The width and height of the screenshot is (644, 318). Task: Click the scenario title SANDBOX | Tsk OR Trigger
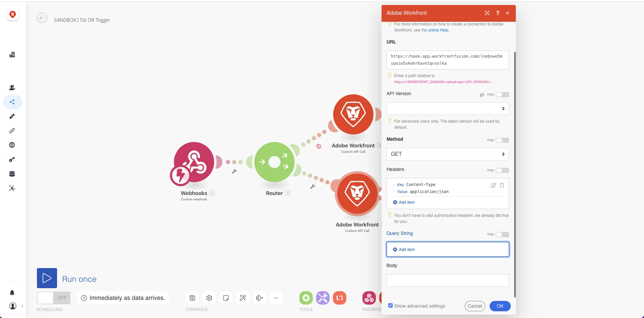[82, 20]
